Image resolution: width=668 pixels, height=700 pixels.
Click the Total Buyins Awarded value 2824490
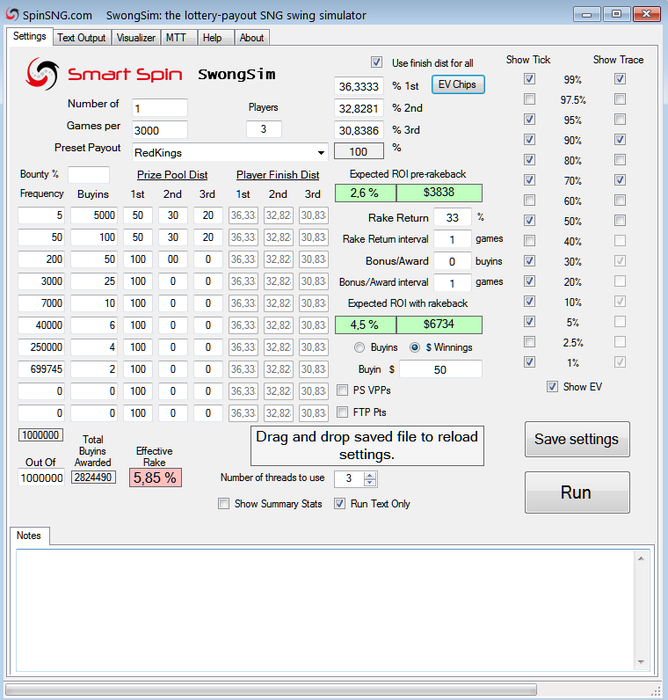click(93, 477)
